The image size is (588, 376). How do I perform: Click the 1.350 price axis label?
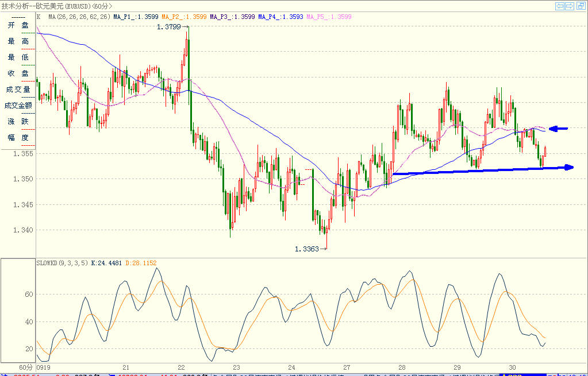click(23, 179)
